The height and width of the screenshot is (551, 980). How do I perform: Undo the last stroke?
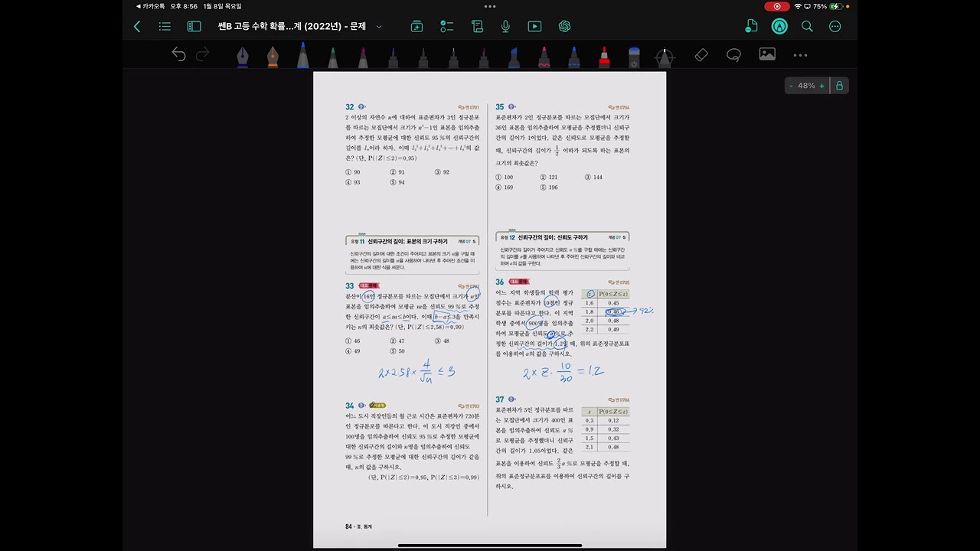178,54
